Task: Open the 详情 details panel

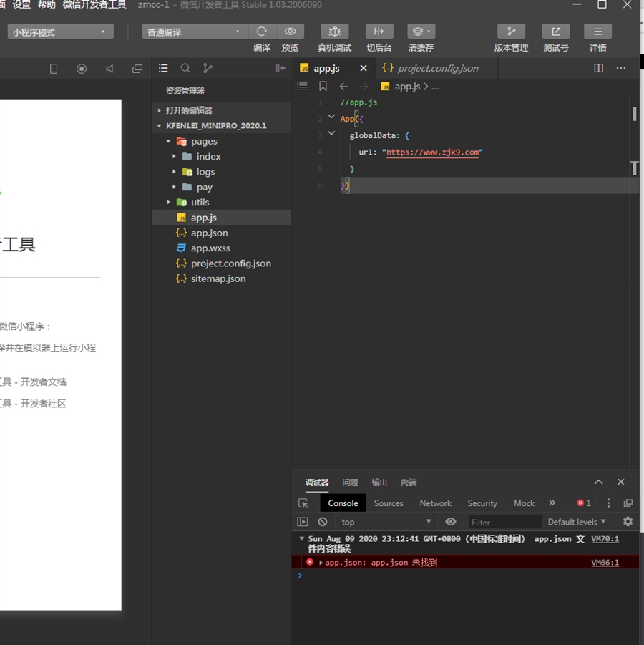Action: 597,31
